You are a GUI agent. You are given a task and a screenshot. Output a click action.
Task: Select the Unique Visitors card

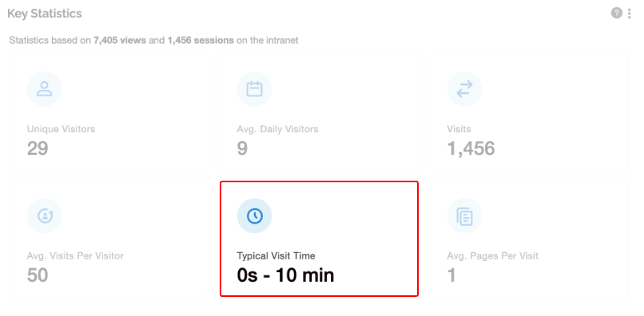pos(109,111)
